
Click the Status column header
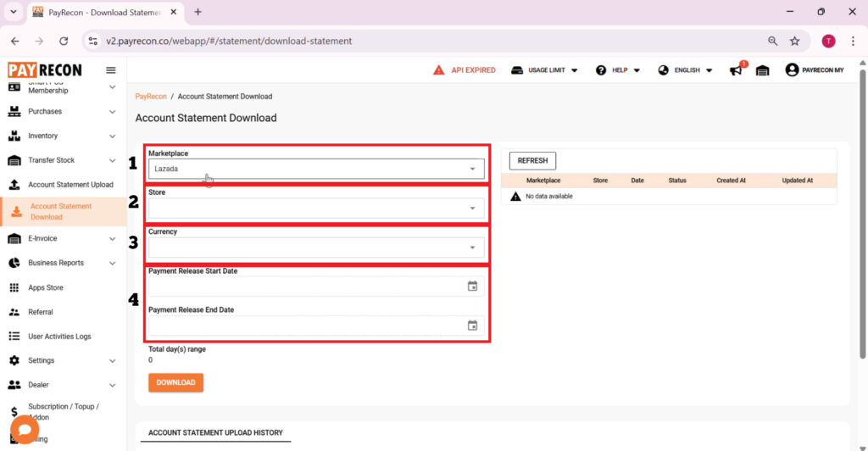pos(677,181)
